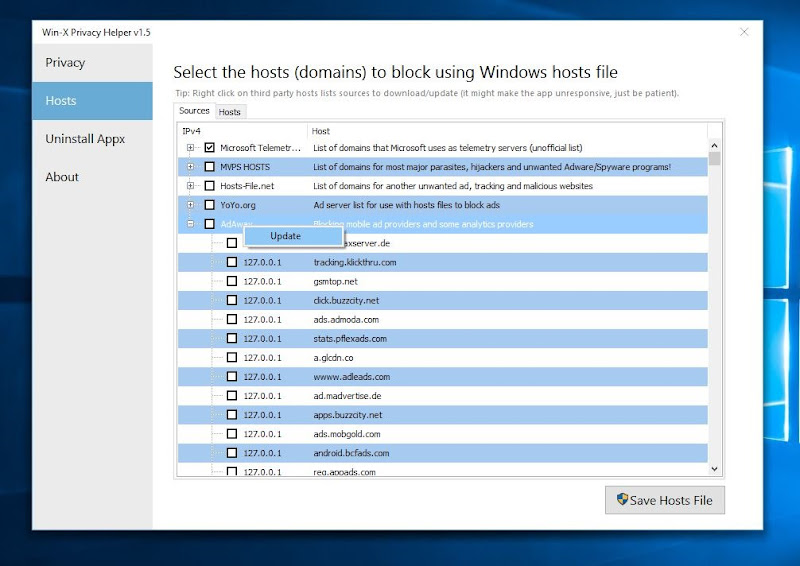This screenshot has height=566, width=800.
Task: Expand the Hosts-File.net tree node
Action: tap(190, 186)
